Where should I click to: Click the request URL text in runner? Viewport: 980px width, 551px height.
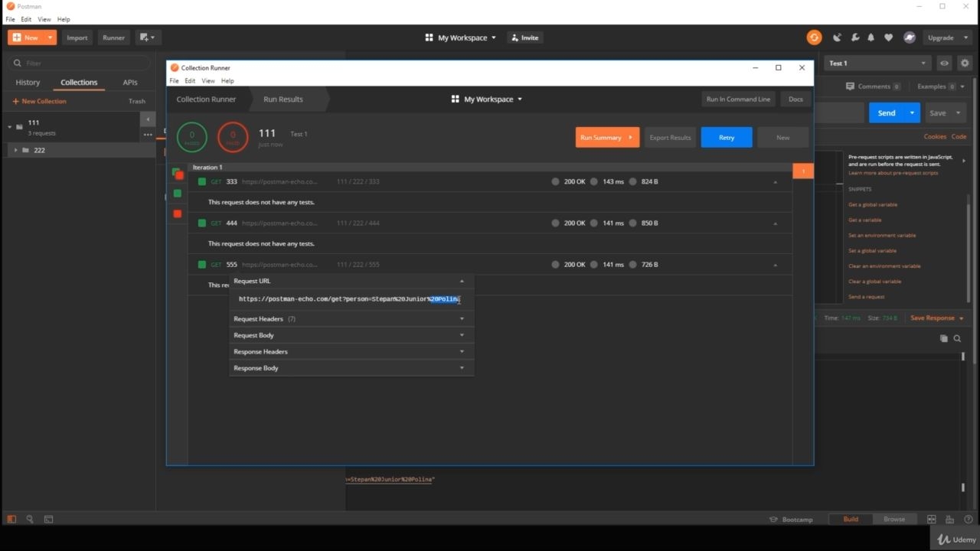click(348, 299)
